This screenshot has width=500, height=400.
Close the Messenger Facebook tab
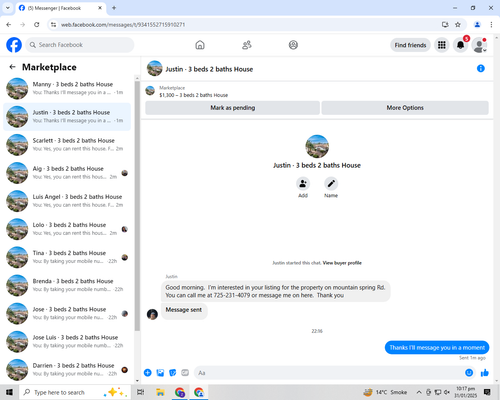pyautogui.click(x=100, y=8)
